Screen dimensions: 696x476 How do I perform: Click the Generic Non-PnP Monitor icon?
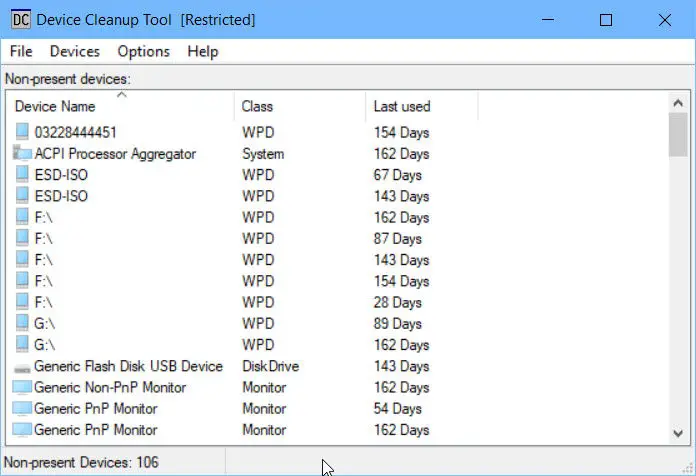[22, 388]
